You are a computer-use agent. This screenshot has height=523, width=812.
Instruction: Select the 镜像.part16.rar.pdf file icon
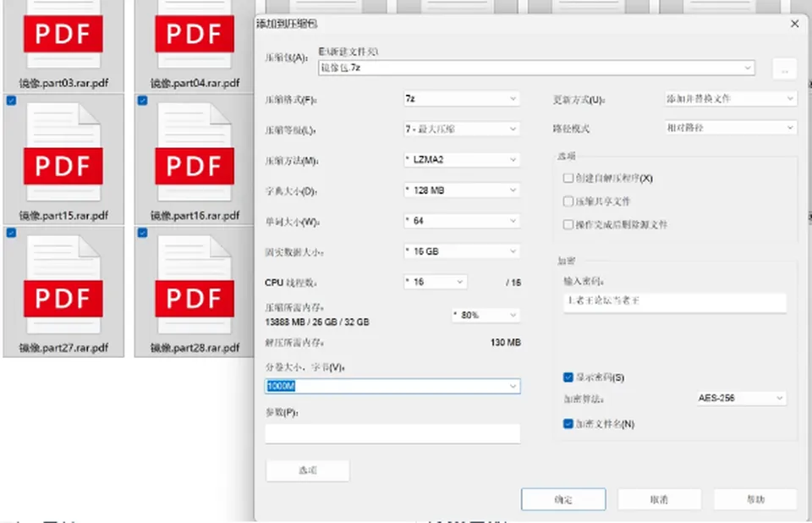[195, 153]
